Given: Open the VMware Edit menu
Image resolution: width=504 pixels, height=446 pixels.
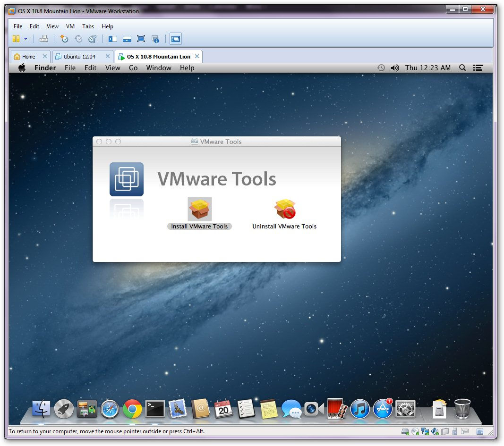Looking at the screenshot, I should [34, 26].
